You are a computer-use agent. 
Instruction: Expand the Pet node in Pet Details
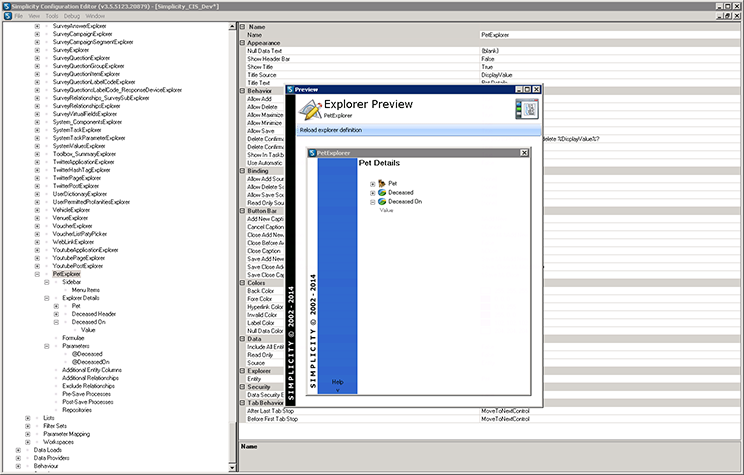click(x=372, y=184)
